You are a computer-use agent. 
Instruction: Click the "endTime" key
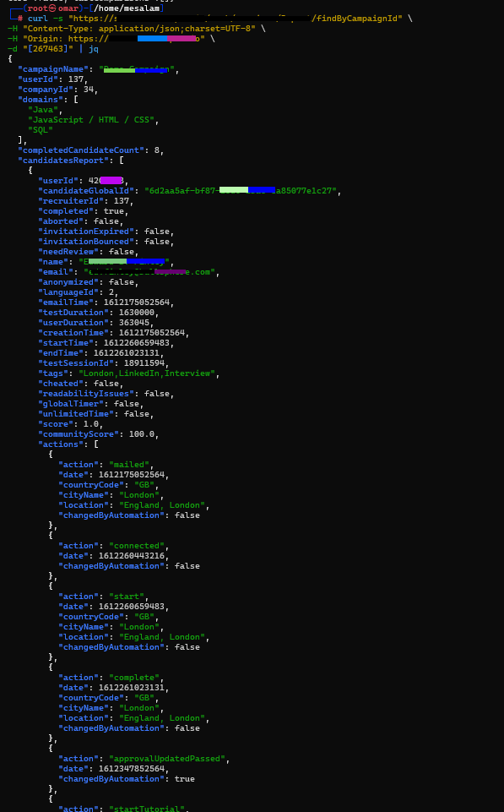point(61,353)
